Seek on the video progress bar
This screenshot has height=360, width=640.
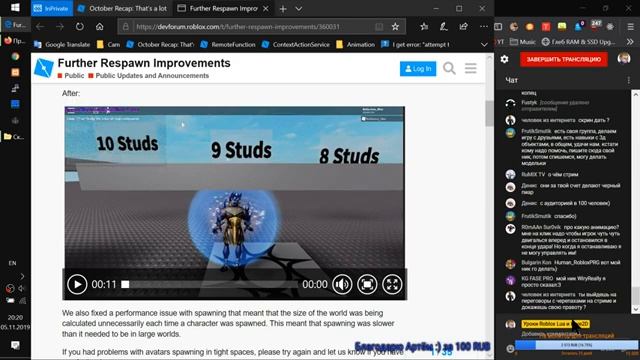pos(209,284)
